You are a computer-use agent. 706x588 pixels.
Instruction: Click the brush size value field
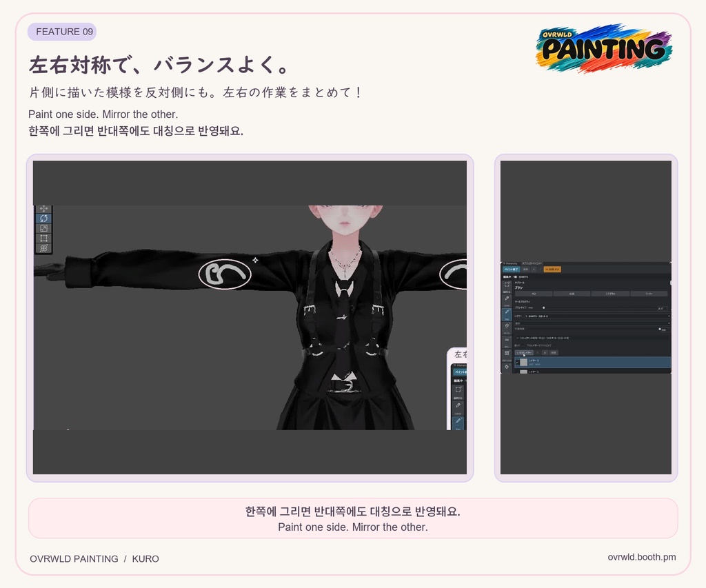click(663, 308)
